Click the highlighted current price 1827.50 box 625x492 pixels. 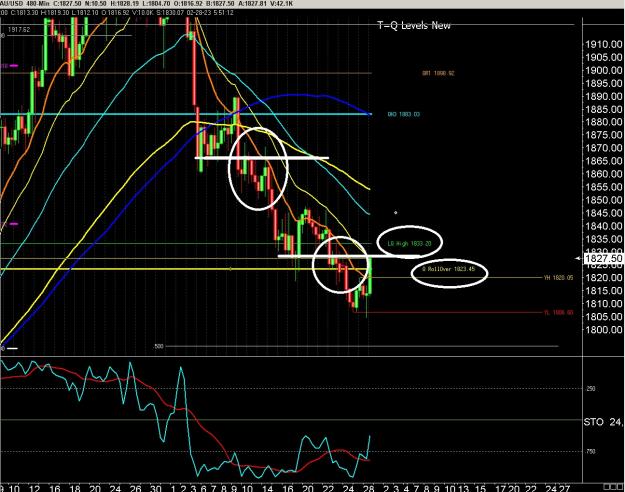(603, 258)
